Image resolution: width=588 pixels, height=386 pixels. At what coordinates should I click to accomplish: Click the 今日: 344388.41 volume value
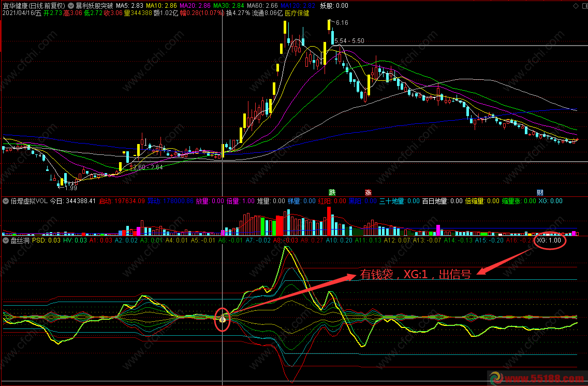[73, 201]
